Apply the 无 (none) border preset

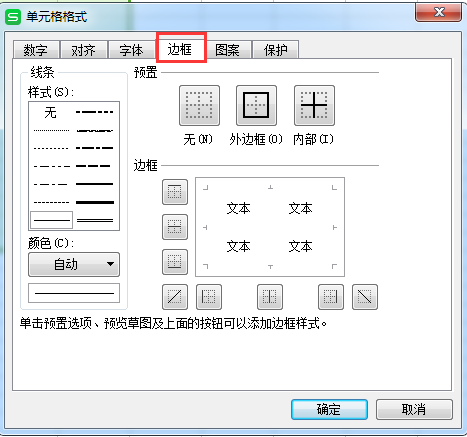pyautogui.click(x=199, y=105)
